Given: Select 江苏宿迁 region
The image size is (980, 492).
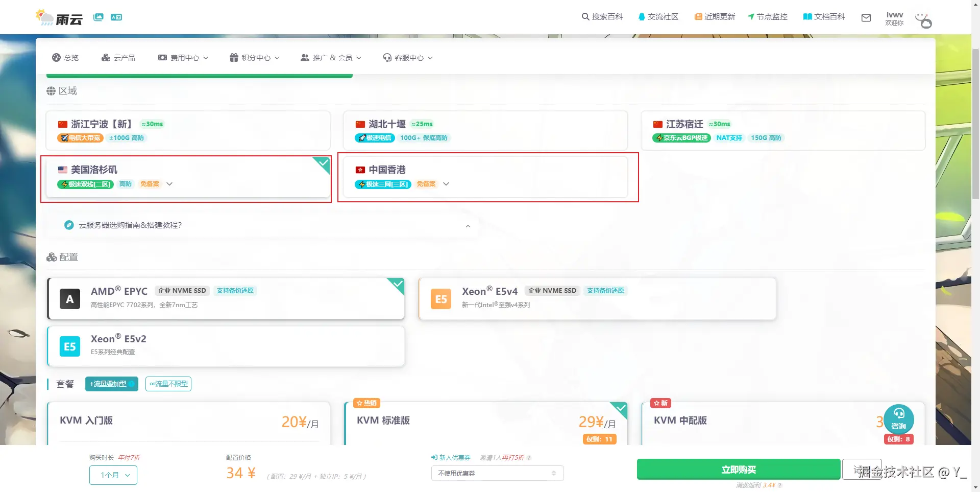Looking at the screenshot, I should [x=783, y=130].
